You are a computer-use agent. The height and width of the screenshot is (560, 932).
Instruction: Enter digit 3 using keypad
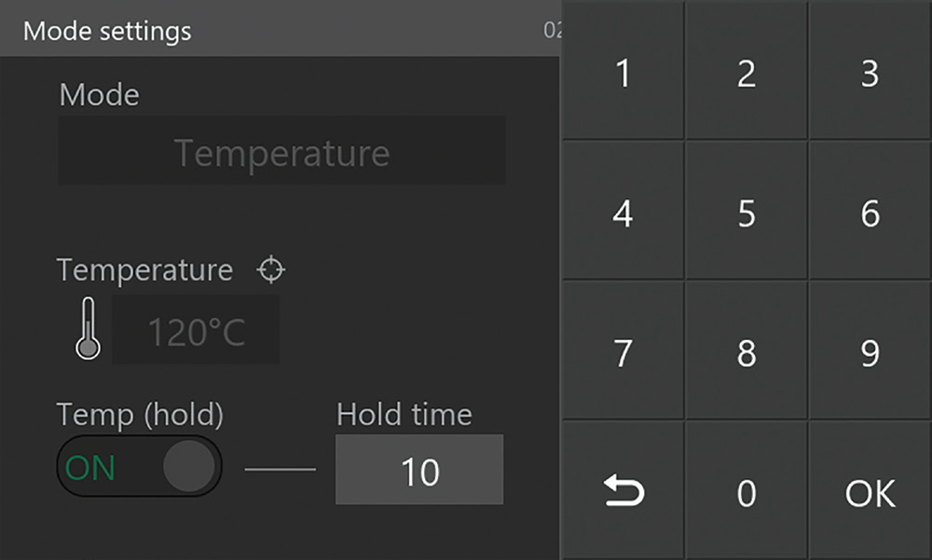point(870,74)
